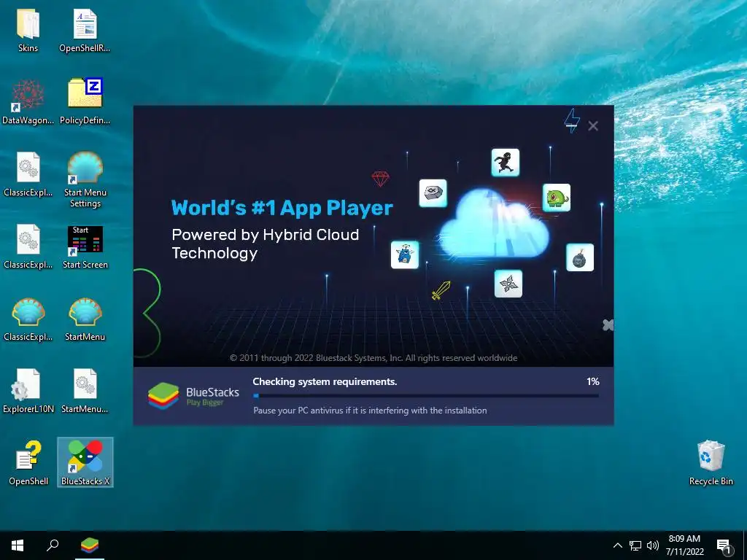
Task: Open the taskbar search
Action: (53, 545)
